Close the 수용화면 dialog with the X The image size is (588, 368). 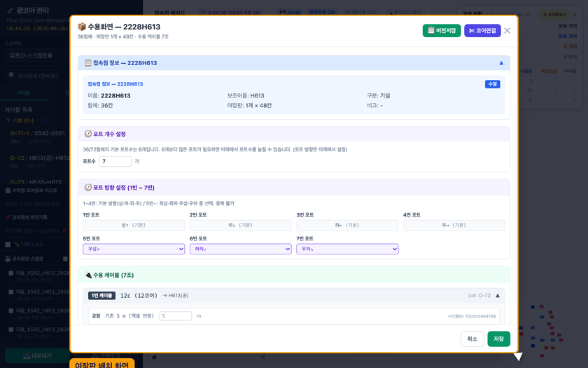[x=507, y=31]
